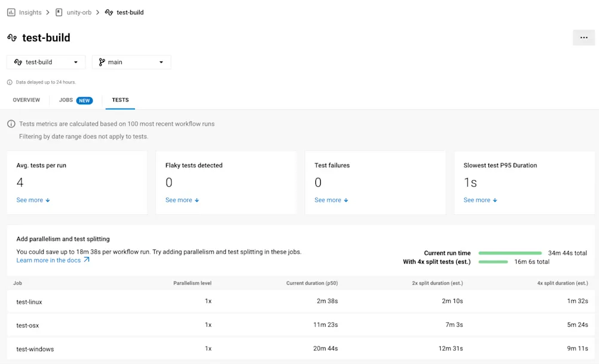Expand See more under Test failures

pyautogui.click(x=331, y=200)
